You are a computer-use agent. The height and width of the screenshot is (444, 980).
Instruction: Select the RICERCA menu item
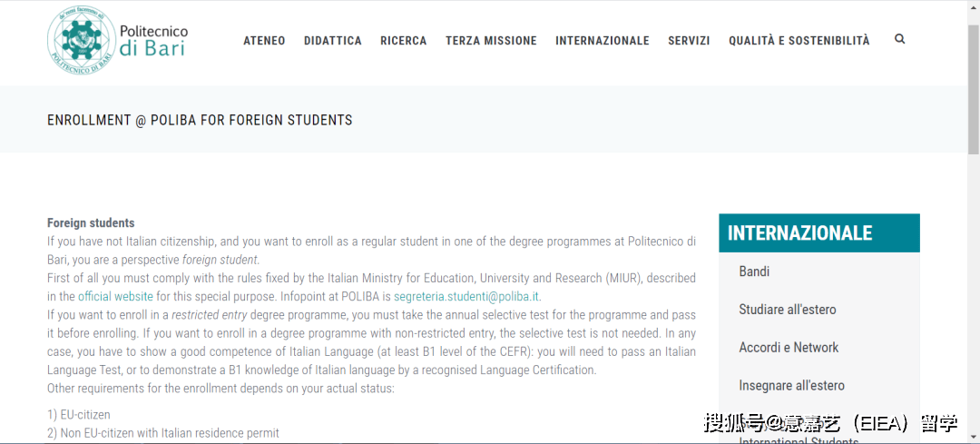[404, 41]
